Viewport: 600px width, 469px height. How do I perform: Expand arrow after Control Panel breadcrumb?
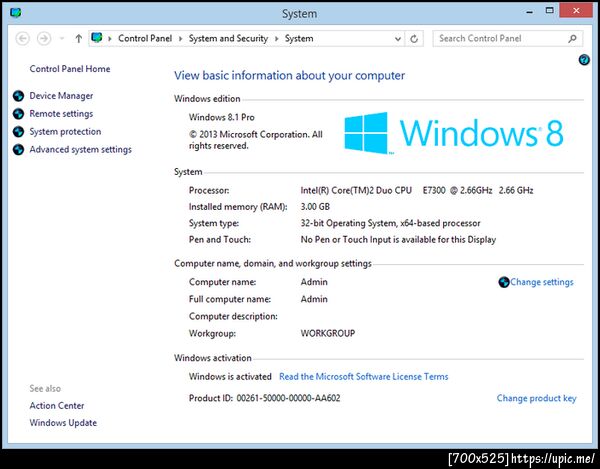click(x=180, y=39)
